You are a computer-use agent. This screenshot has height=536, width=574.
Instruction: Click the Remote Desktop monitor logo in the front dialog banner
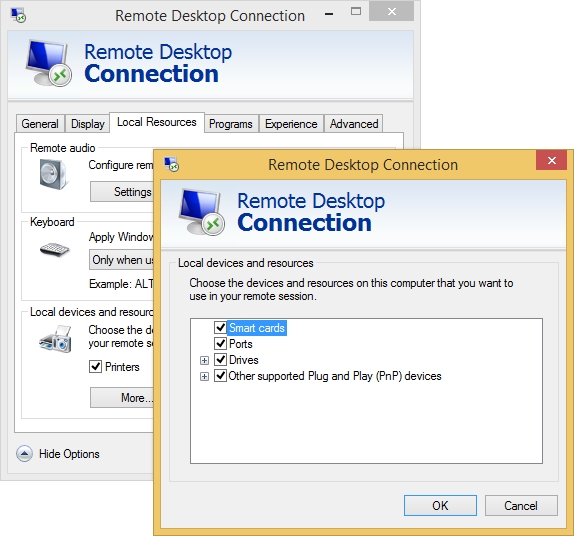coord(202,212)
